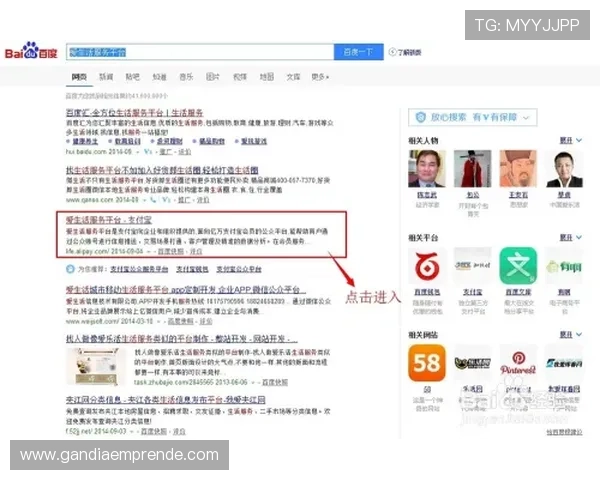The image size is (600, 480).
Task: Open suggested search 支付宝公众平台
Action: click(239, 269)
